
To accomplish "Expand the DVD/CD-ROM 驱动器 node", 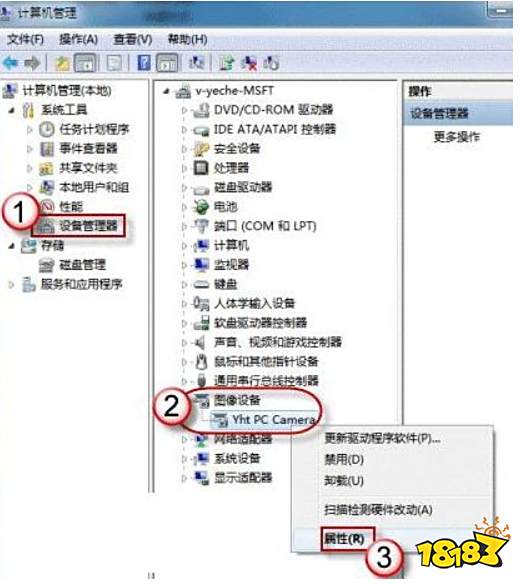I will (x=184, y=110).
